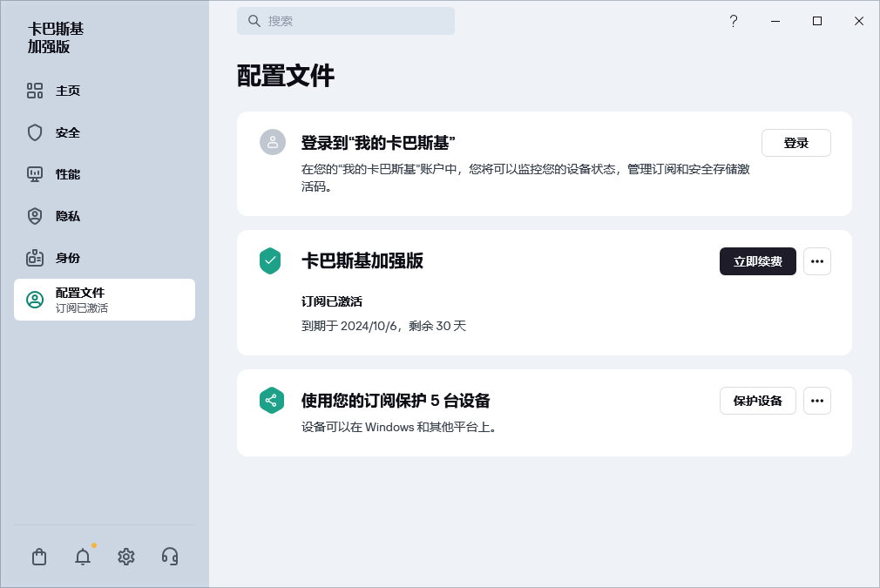Open notifications via the bell icon
Image resolution: width=880 pixels, height=588 pixels.
point(83,556)
